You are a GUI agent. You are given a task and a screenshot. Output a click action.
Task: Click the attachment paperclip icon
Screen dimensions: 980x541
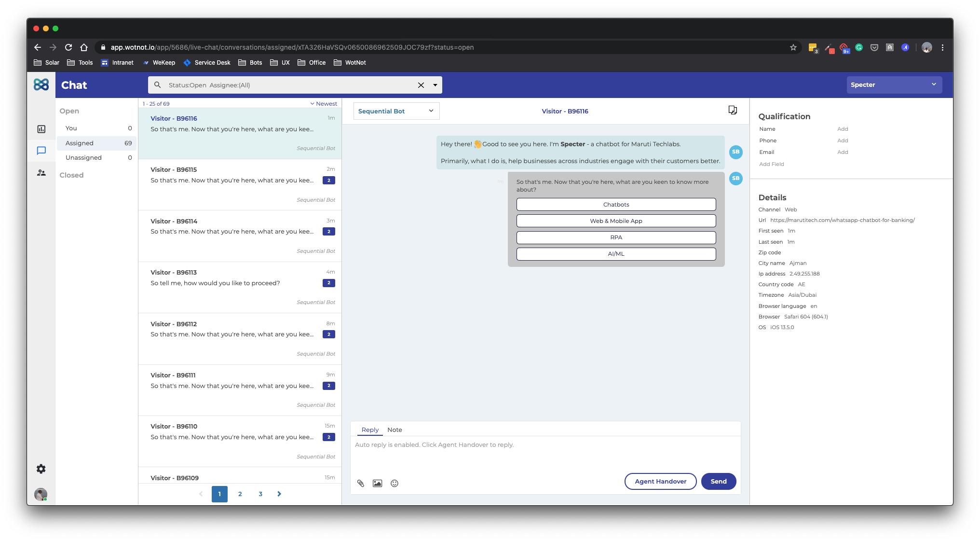[x=361, y=483]
